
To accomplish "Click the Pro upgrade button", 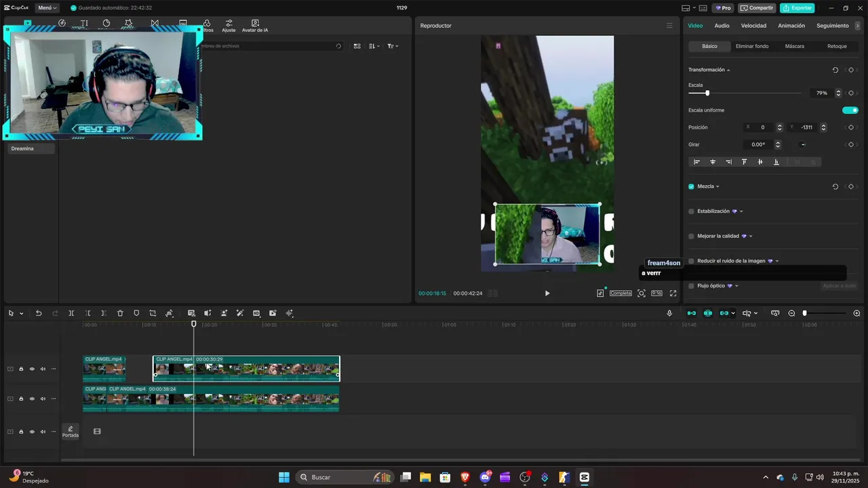I will tap(722, 8).
